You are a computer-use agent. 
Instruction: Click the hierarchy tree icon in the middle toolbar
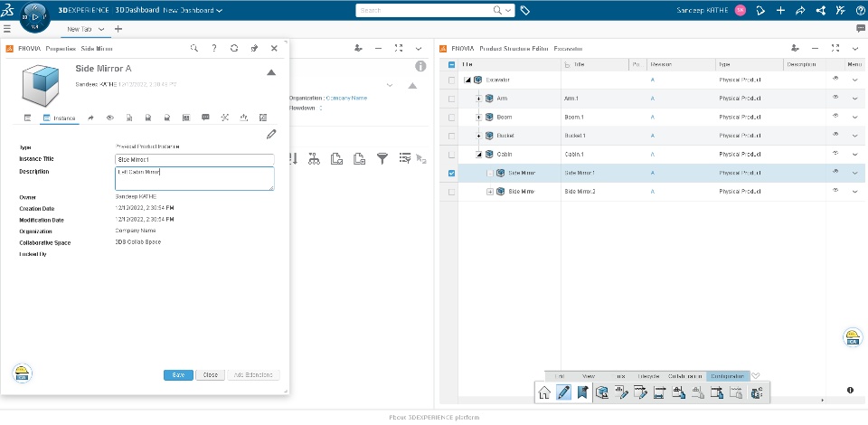(314, 159)
